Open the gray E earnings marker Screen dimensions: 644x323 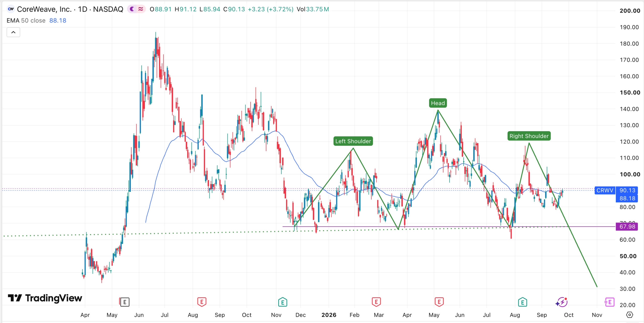point(125,302)
